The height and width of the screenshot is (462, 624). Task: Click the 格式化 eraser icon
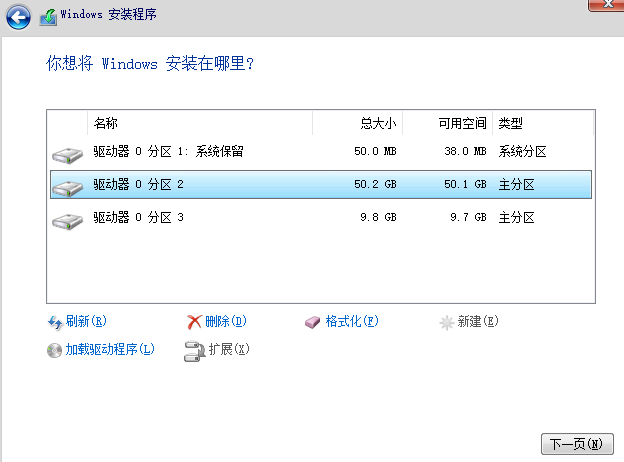[312, 322]
